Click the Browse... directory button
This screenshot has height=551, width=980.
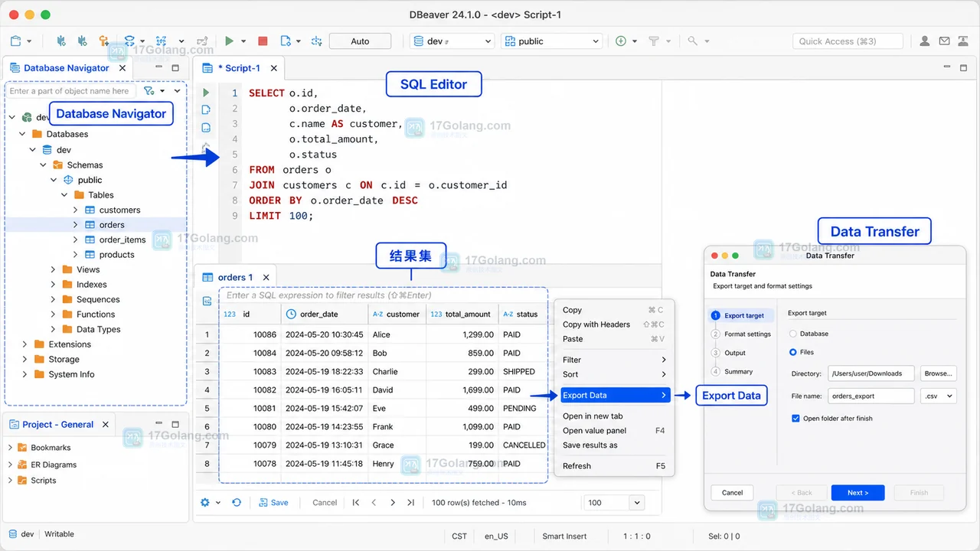pyautogui.click(x=938, y=373)
